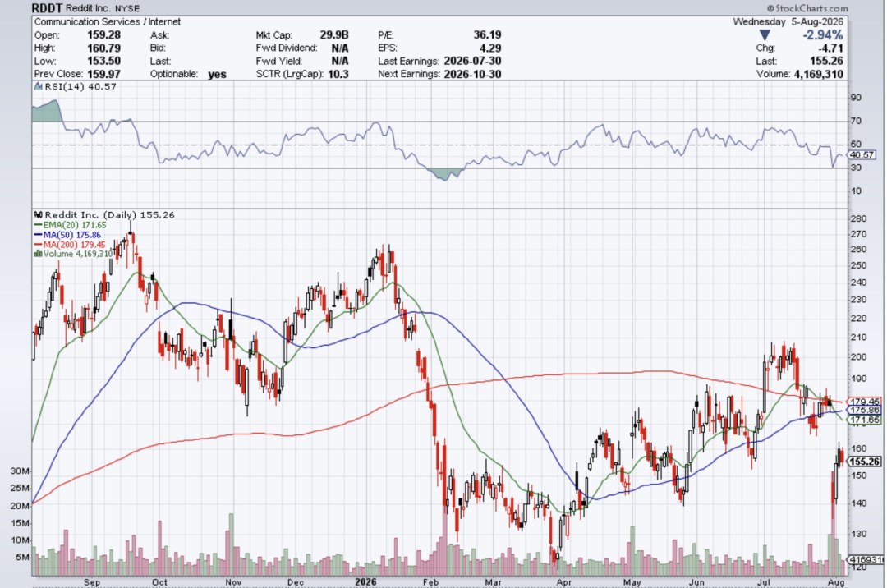887x588 pixels.
Task: Select the Open value 159.28
Action: click(x=103, y=35)
